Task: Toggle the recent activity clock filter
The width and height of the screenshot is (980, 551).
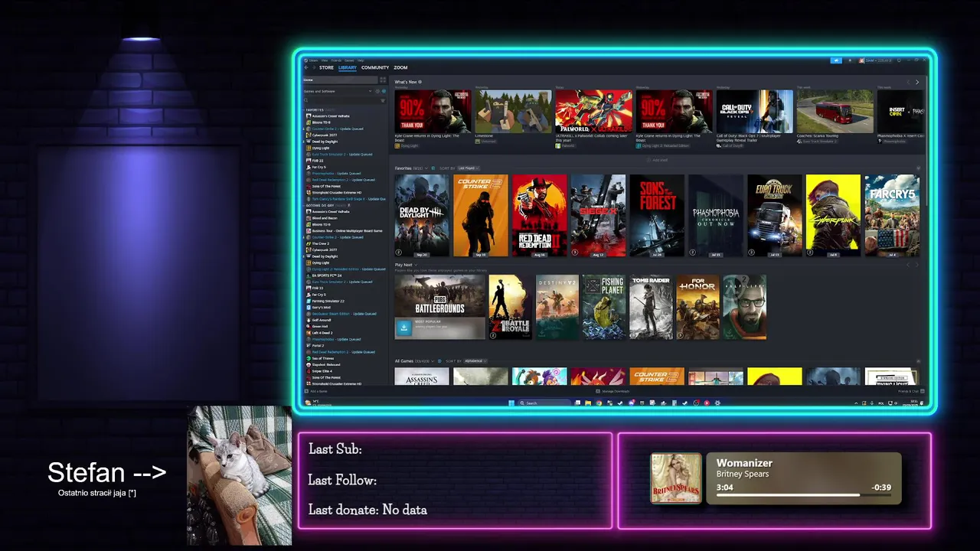Action: tap(377, 91)
